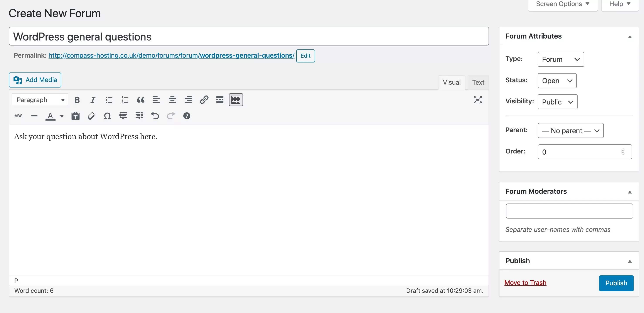This screenshot has height=313, width=644.
Task: Align text right
Action: click(x=188, y=100)
